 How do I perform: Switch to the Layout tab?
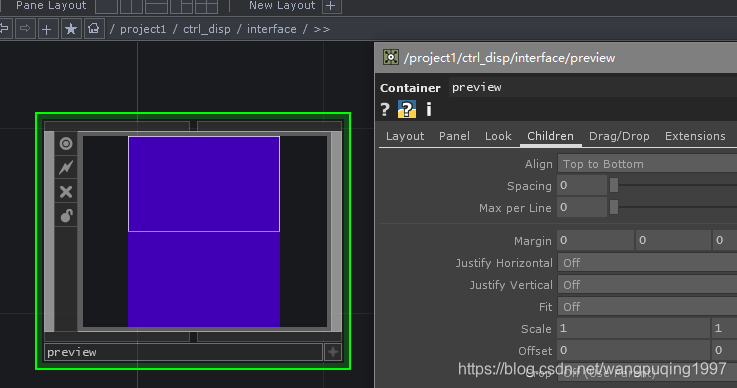[405, 136]
